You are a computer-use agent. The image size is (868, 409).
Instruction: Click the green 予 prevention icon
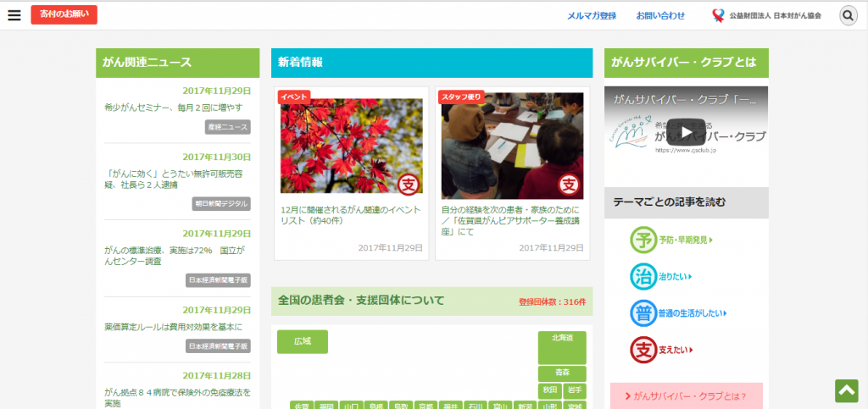click(643, 240)
